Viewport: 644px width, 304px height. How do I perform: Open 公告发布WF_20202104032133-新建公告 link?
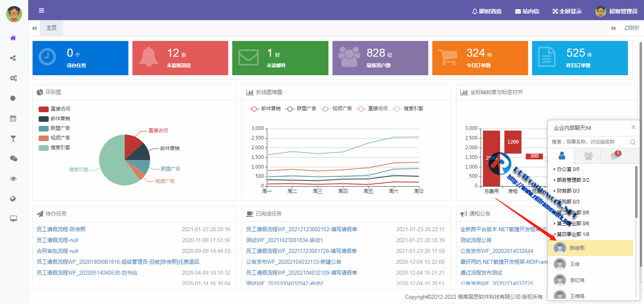(294, 262)
